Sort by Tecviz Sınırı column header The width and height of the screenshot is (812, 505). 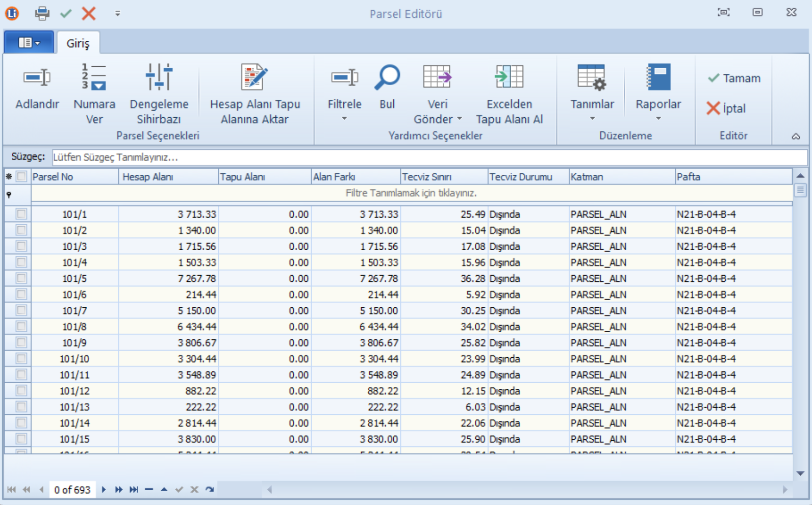[x=444, y=177]
